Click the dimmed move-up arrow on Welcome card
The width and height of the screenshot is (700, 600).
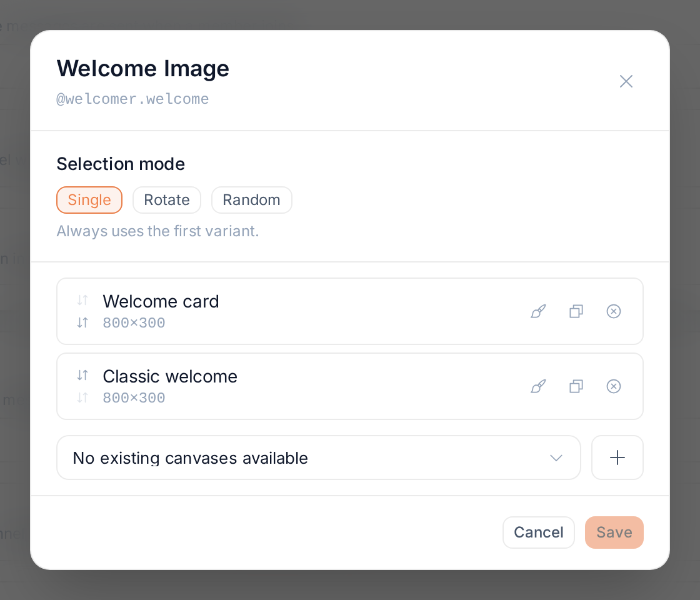(x=82, y=300)
